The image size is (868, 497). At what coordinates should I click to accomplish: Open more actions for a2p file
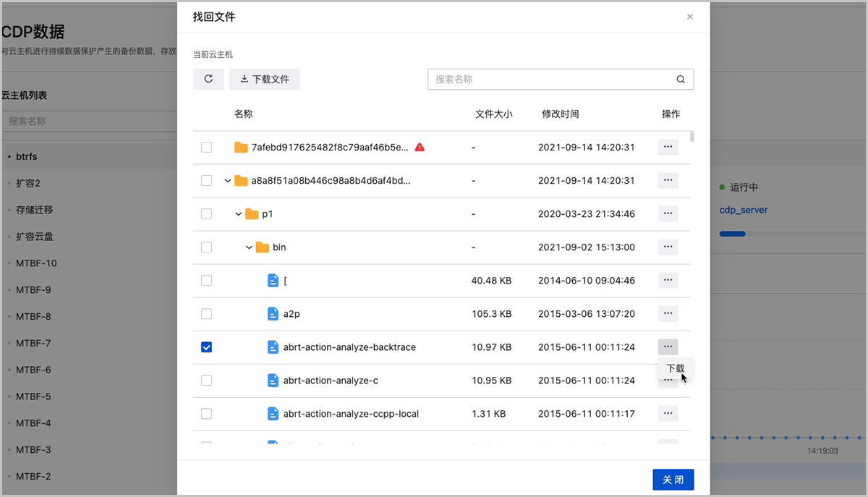pyautogui.click(x=668, y=314)
